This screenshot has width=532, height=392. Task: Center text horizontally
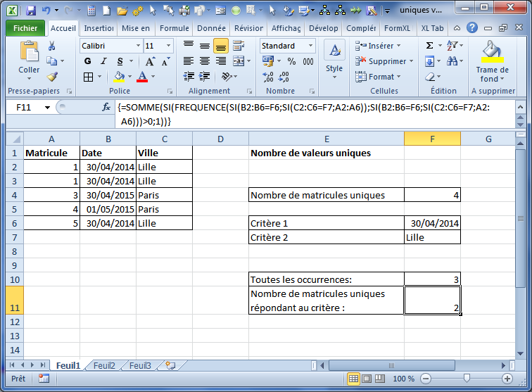click(x=205, y=61)
